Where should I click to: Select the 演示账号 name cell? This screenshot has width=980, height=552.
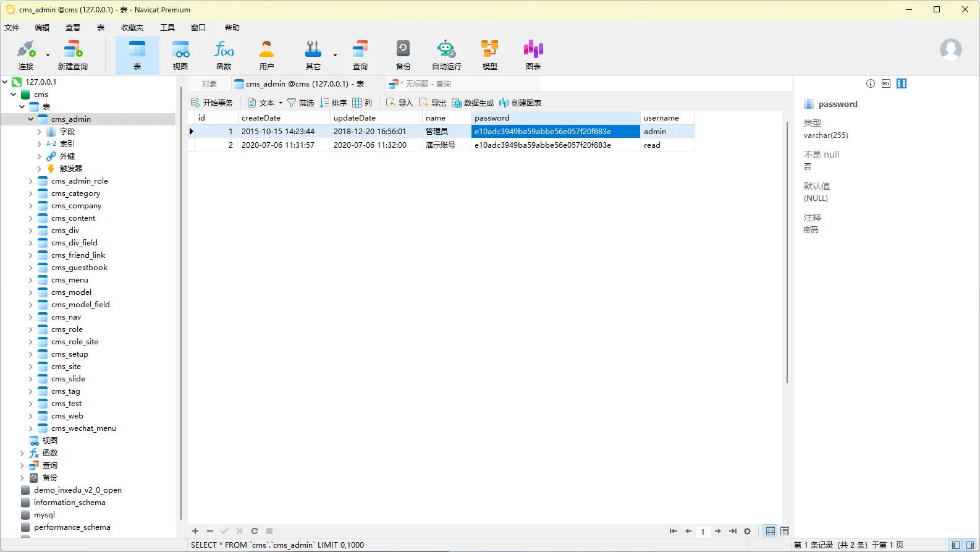pyautogui.click(x=447, y=145)
